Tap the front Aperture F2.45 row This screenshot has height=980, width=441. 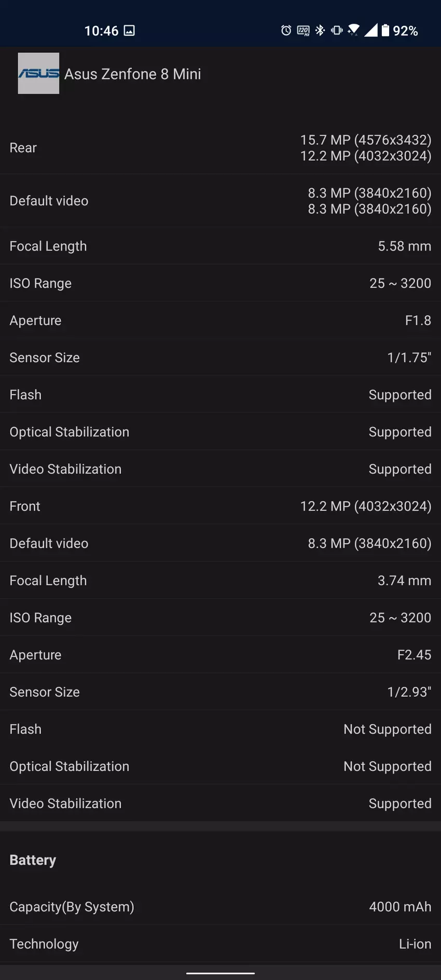[x=220, y=655]
